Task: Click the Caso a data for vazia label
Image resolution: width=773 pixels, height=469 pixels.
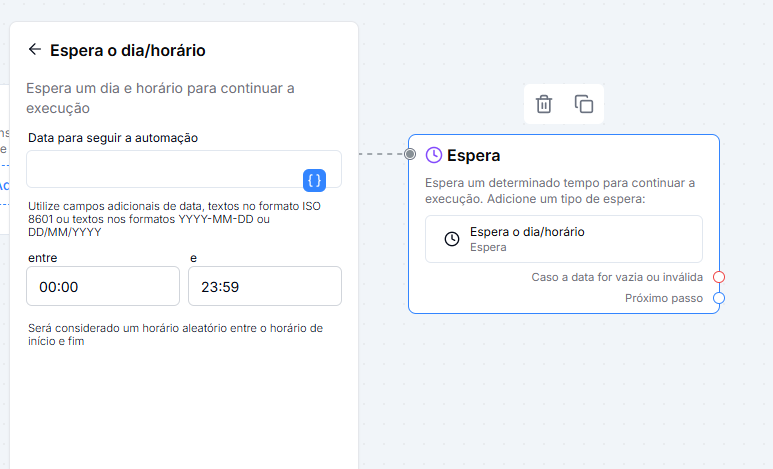Action: [x=617, y=277]
